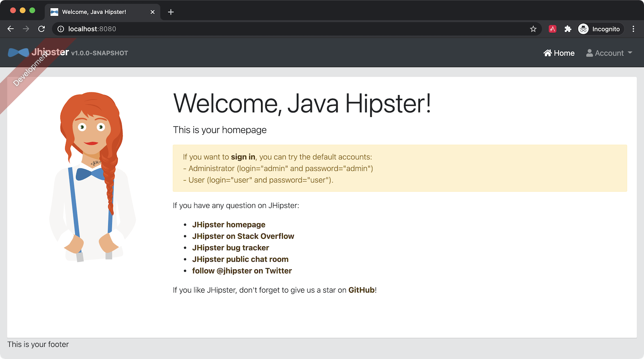Reload the page with refresh icon
644x359 pixels.
41,29
